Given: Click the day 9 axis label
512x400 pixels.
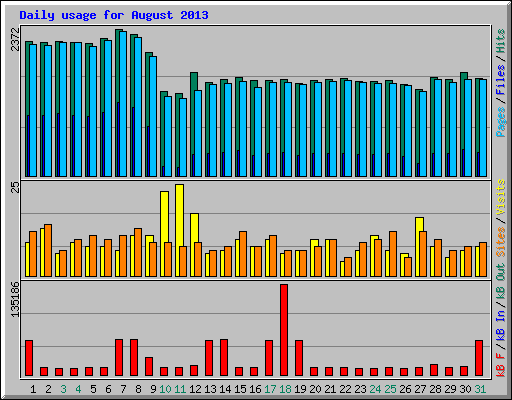Looking at the screenshot, I should tap(153, 389).
